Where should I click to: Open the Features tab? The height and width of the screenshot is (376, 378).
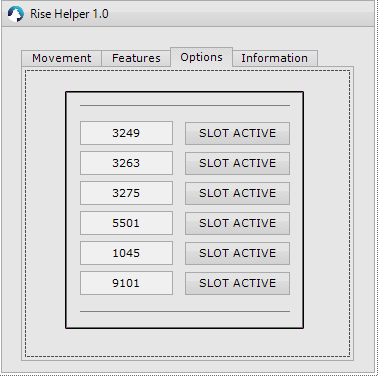click(136, 58)
